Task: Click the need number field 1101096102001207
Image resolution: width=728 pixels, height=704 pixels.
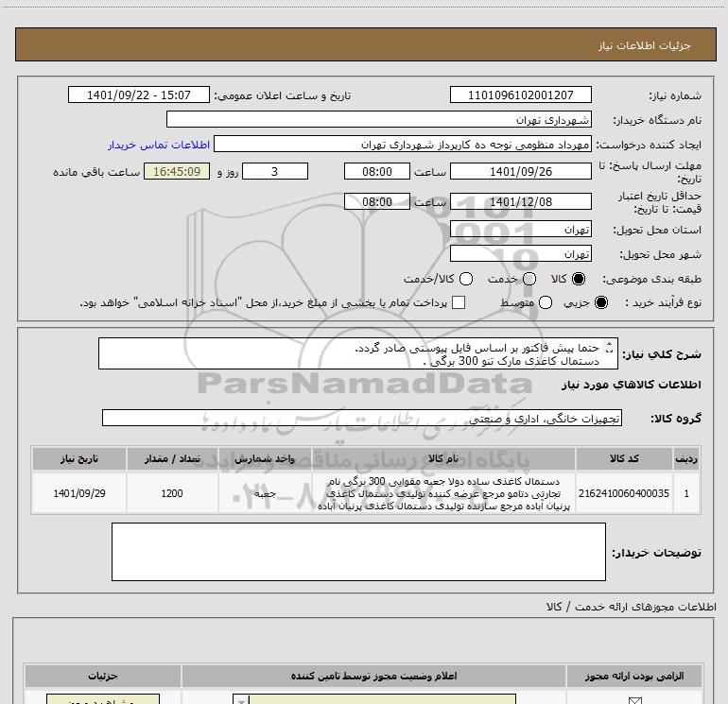Action: click(520, 94)
